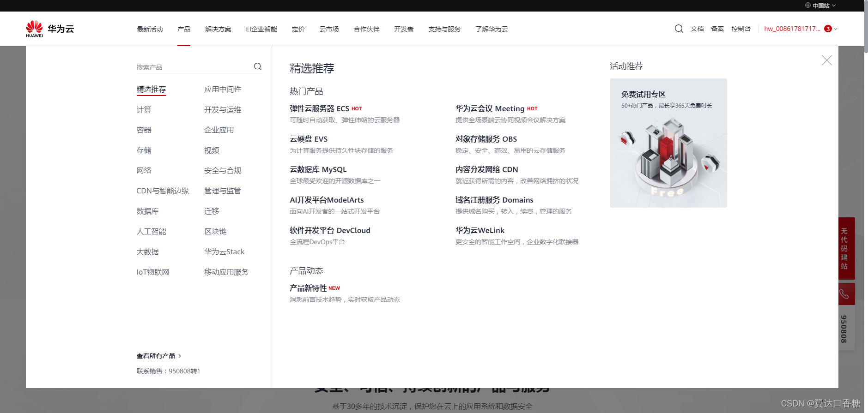Image resolution: width=868 pixels, height=413 pixels.
Task: Open 弹性云服务器 ECS product link
Action: [319, 109]
